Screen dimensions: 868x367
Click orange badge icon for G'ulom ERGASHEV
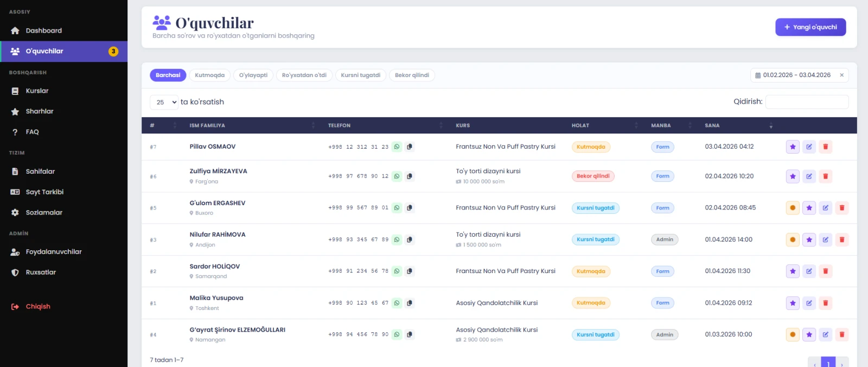pyautogui.click(x=793, y=208)
